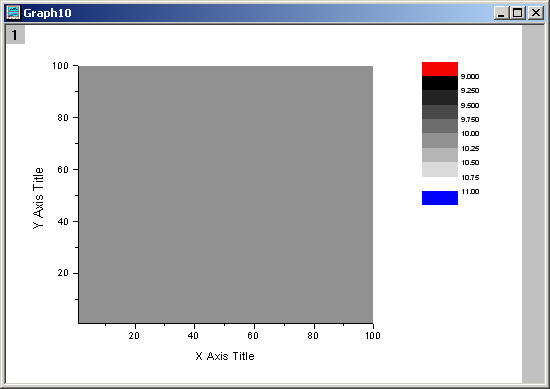The width and height of the screenshot is (550, 389).
Task: Select the X Axis Title label
Action: click(x=225, y=356)
